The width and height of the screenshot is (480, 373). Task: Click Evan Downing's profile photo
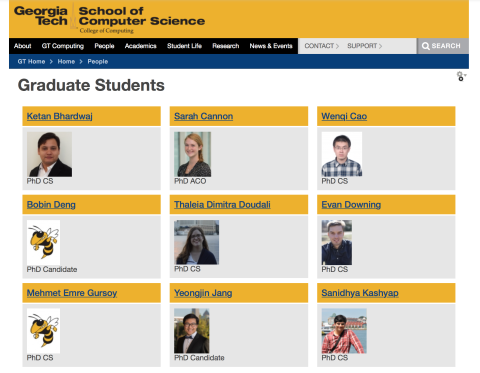(x=337, y=242)
